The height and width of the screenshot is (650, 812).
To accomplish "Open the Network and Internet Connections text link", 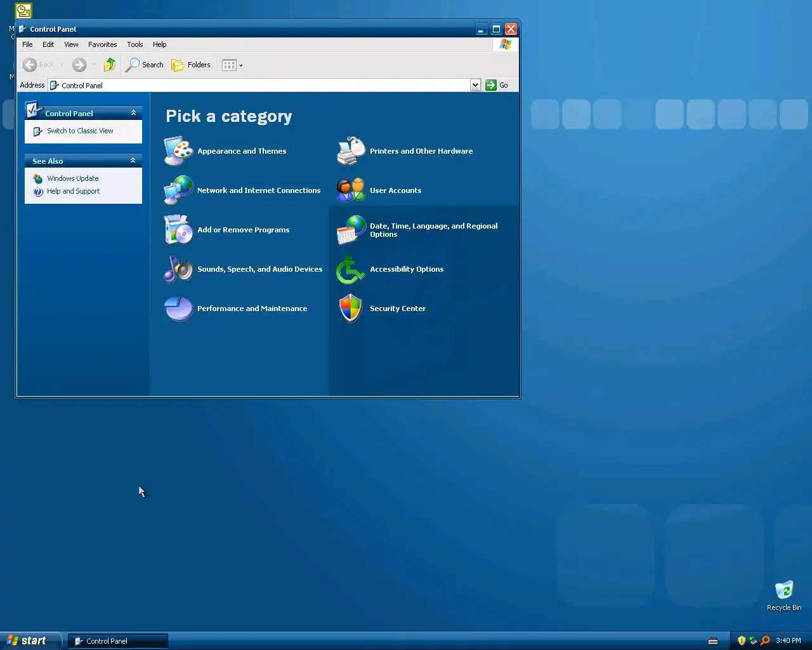I will (x=259, y=190).
